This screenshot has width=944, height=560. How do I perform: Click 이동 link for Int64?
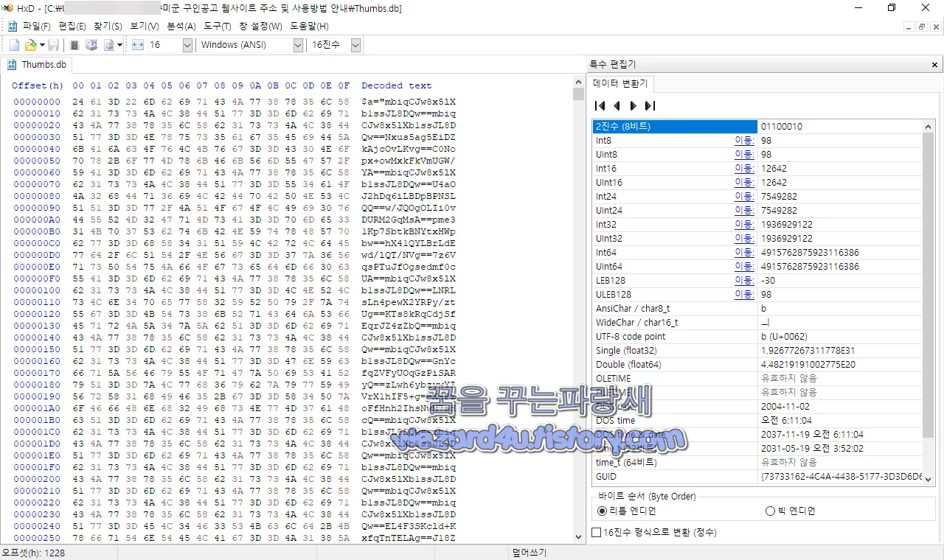(743, 253)
